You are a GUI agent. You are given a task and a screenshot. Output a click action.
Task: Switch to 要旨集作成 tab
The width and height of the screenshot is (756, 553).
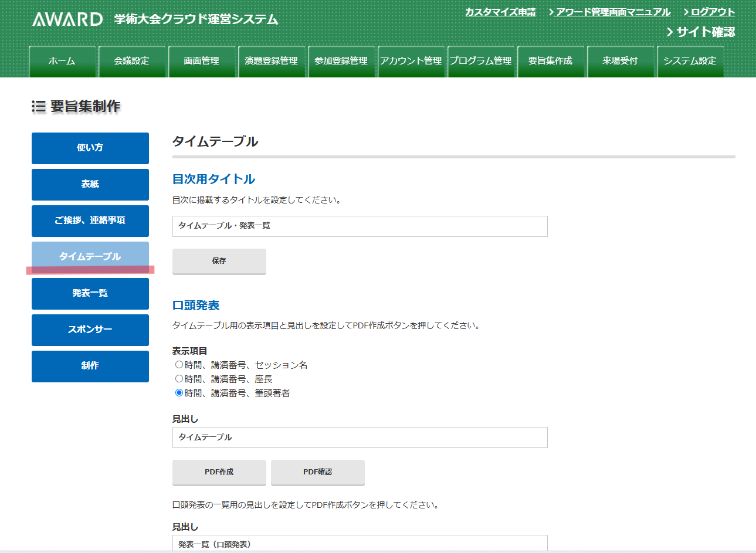coord(551,62)
